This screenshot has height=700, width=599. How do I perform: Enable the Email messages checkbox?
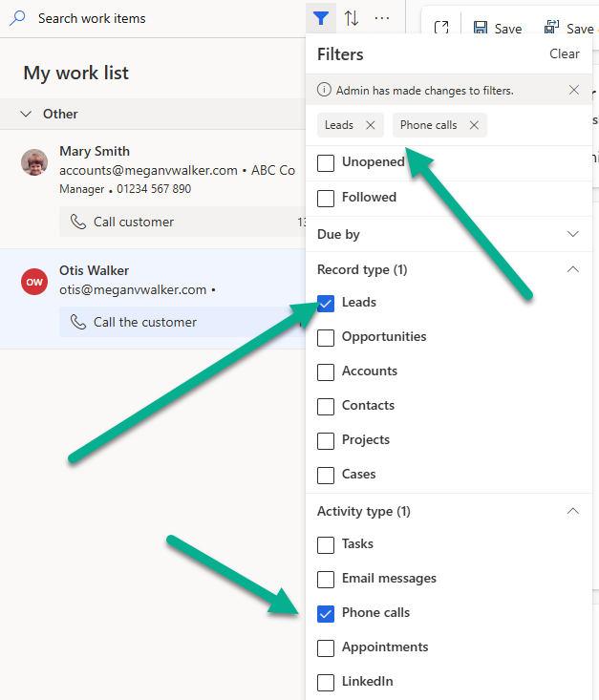326,579
